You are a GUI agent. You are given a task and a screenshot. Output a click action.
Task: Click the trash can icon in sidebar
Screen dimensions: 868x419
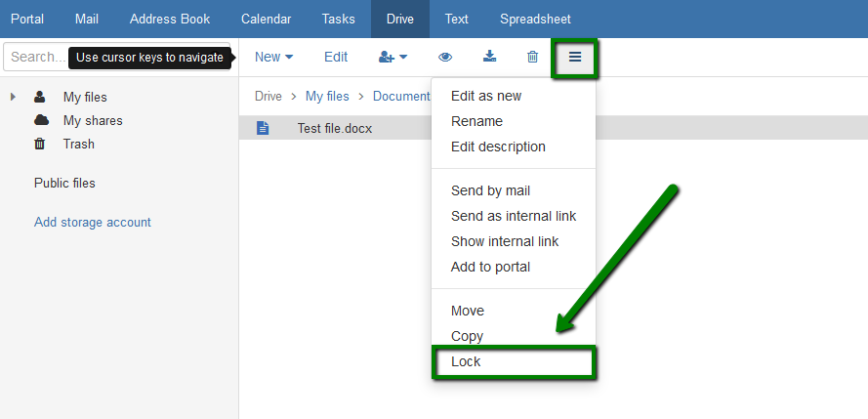point(40,144)
